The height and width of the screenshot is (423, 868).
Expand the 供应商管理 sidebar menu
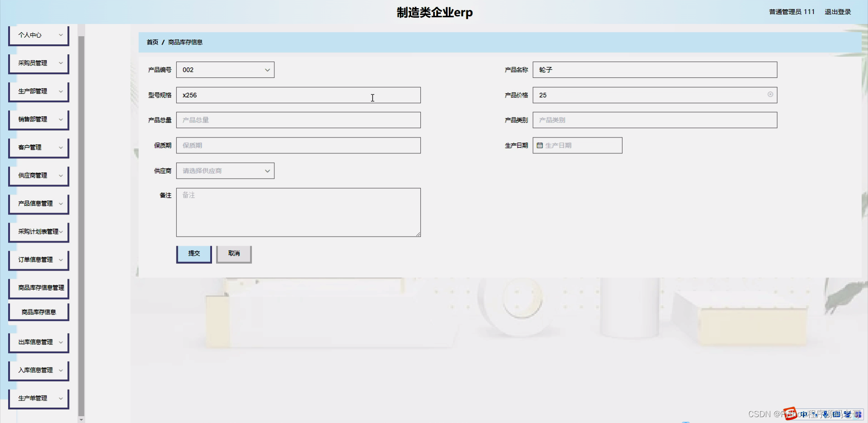pos(38,176)
